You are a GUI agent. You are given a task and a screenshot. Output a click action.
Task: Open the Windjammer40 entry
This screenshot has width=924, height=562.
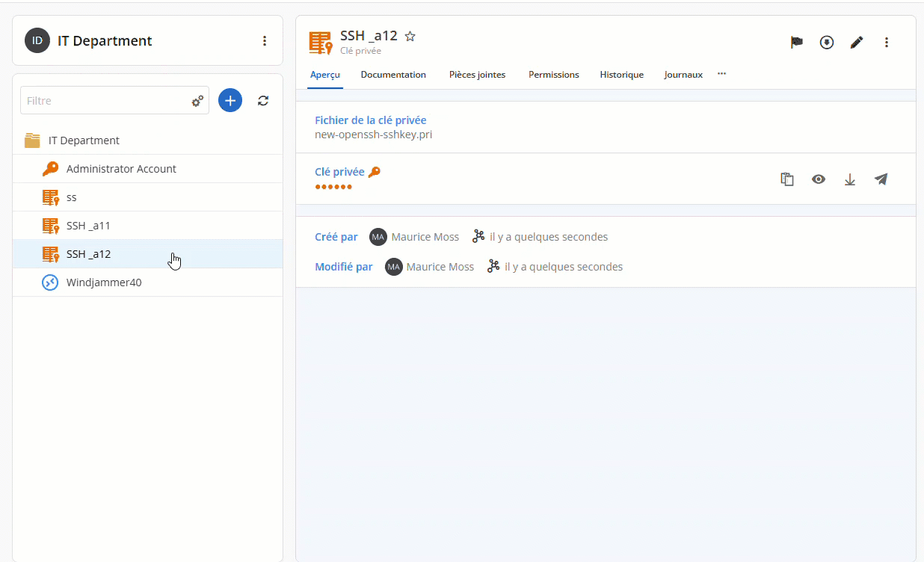point(104,282)
